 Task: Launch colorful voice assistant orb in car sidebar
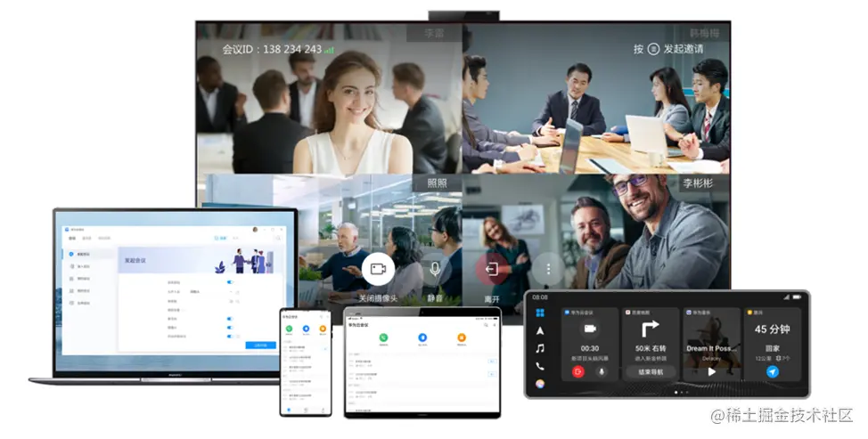540,384
